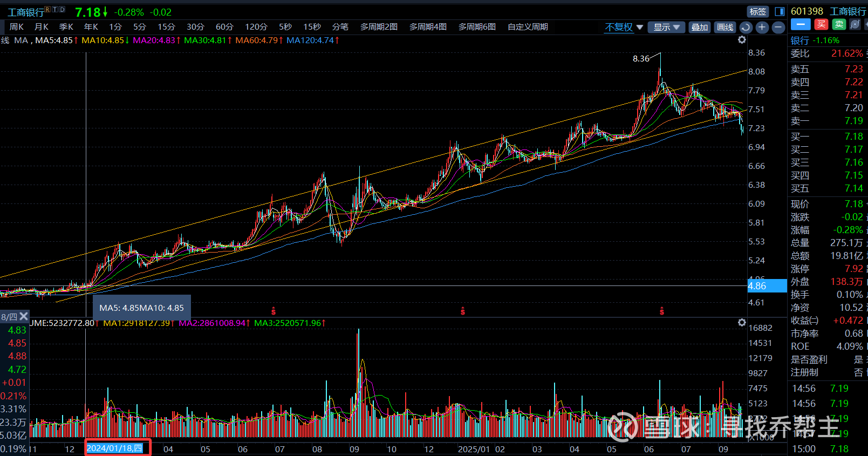Switch to 周K weekly chart

(x=17, y=27)
